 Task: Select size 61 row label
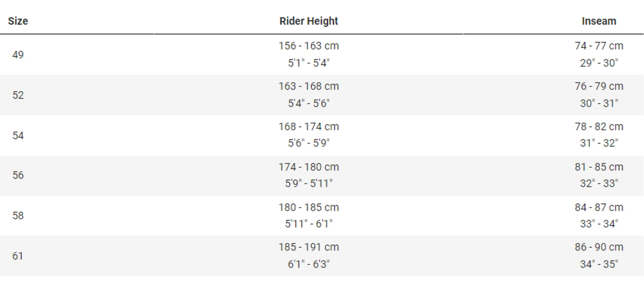click(x=18, y=256)
